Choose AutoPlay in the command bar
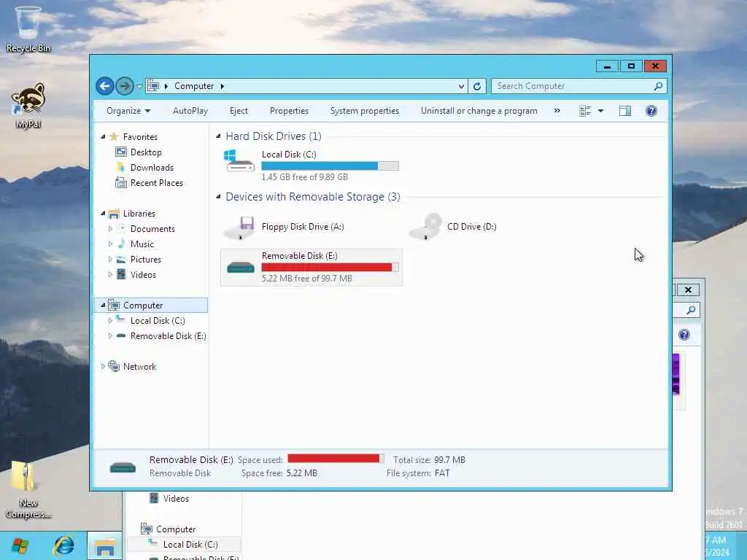This screenshot has width=747, height=560. [190, 111]
